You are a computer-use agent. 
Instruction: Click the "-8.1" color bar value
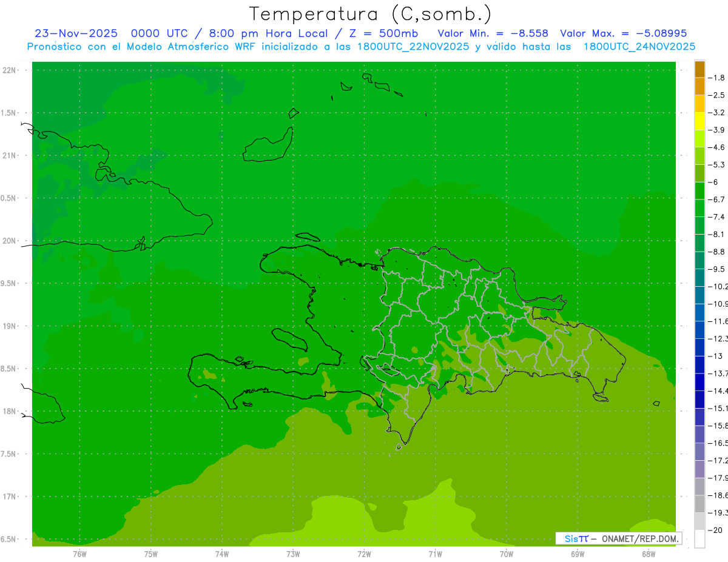click(717, 234)
